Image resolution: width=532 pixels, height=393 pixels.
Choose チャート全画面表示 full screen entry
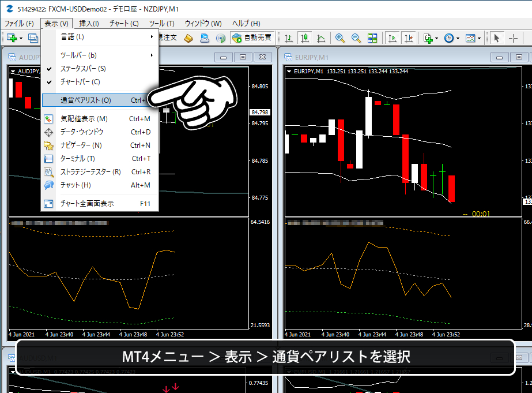(100, 204)
